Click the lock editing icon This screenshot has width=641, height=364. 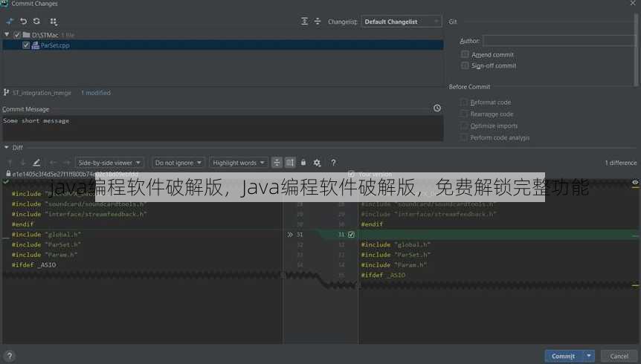303,163
